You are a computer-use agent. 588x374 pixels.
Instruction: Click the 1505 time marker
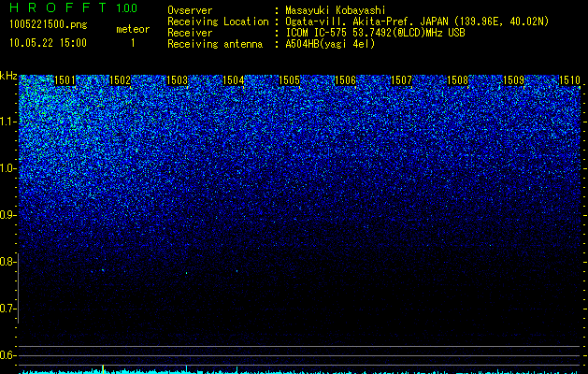tap(290, 80)
